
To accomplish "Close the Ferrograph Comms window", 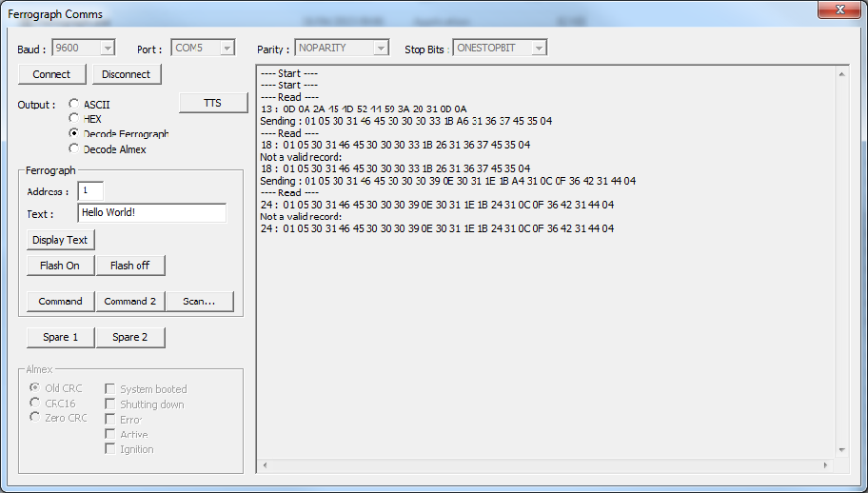I will (x=839, y=10).
